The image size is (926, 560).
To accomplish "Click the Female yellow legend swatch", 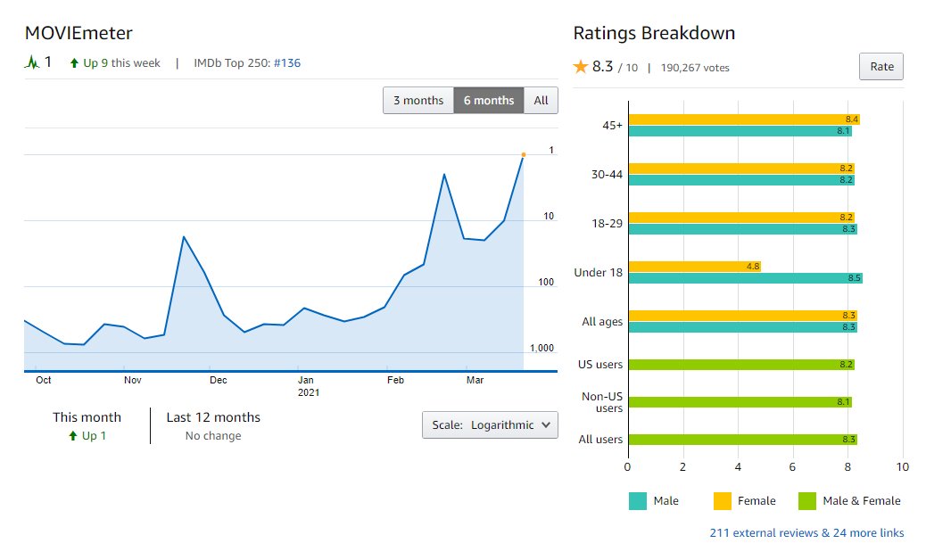I will click(x=723, y=501).
